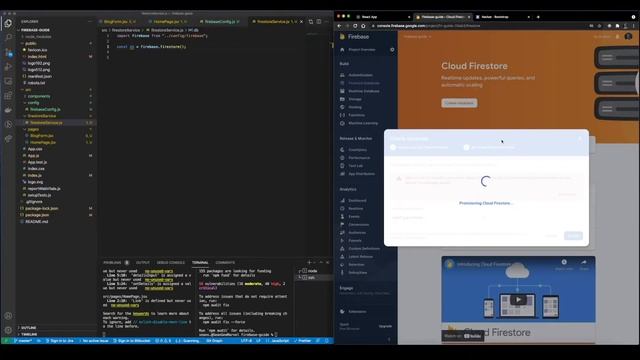Expand the TIMELINE section in Explorer

29,334
